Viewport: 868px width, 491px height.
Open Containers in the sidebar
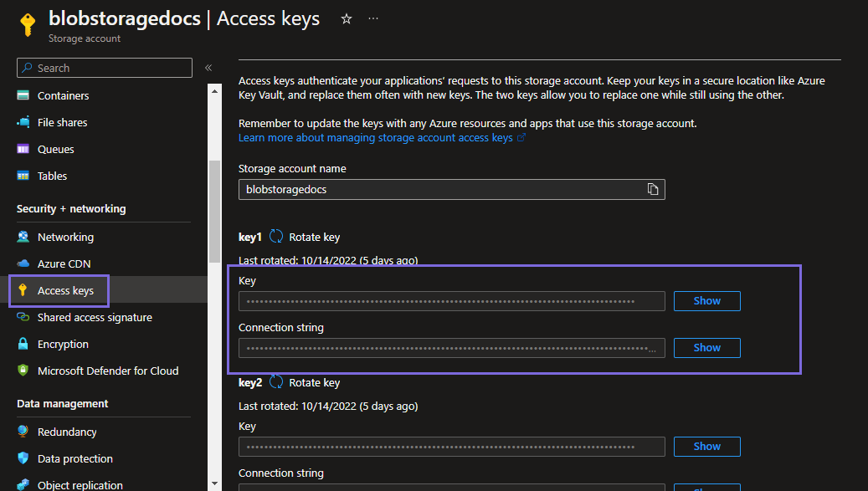click(63, 95)
